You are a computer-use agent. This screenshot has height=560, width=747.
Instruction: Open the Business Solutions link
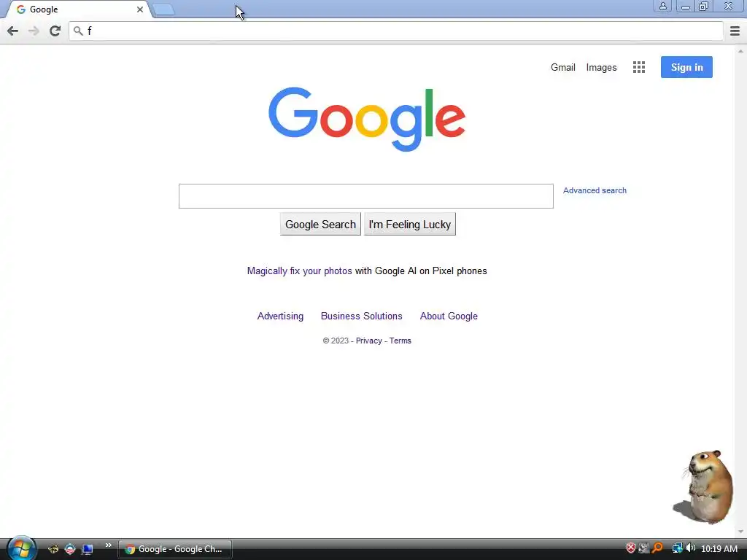(362, 316)
